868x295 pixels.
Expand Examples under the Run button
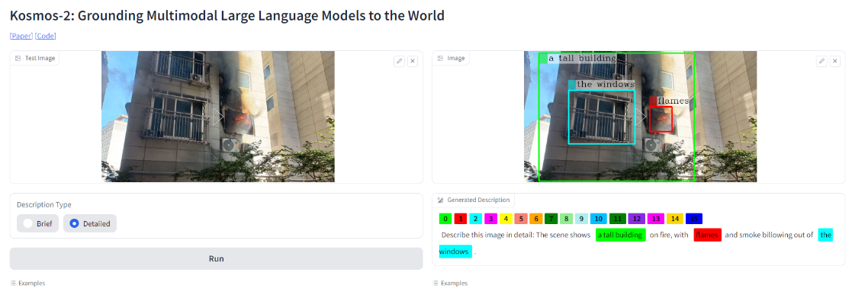coord(27,283)
